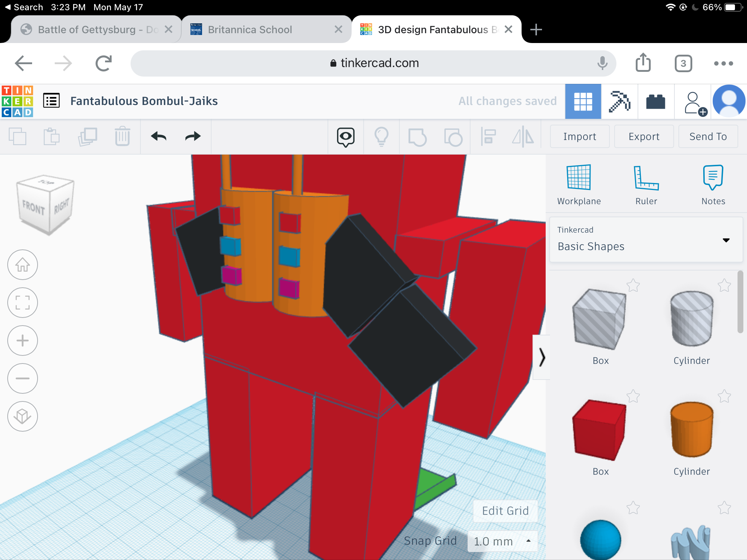Click the Duplicate and repeat icon

point(87,137)
